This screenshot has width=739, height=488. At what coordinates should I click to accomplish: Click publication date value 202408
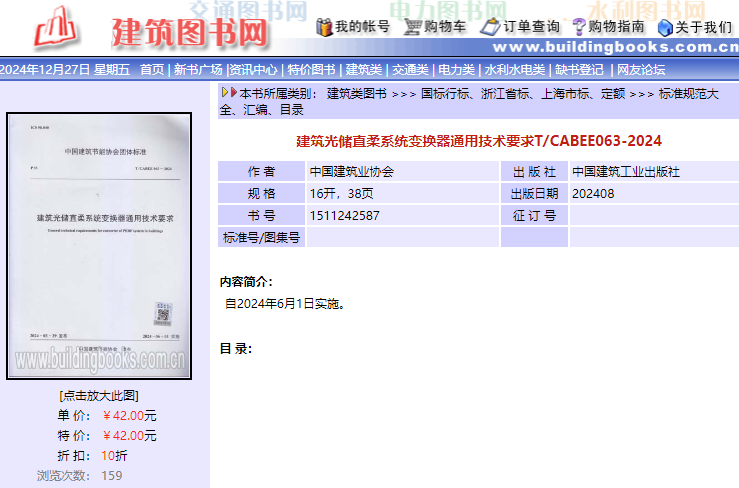pos(593,193)
